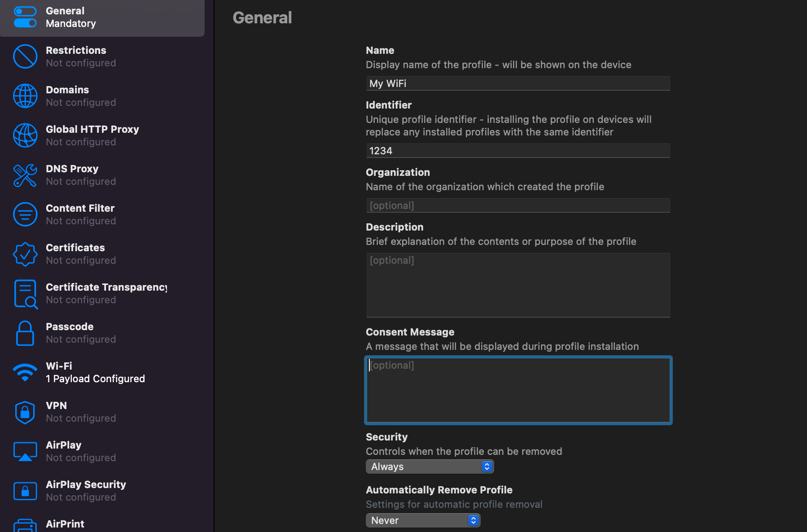Open the Security removal dropdown set to Always
807x532 pixels.
(x=429, y=467)
